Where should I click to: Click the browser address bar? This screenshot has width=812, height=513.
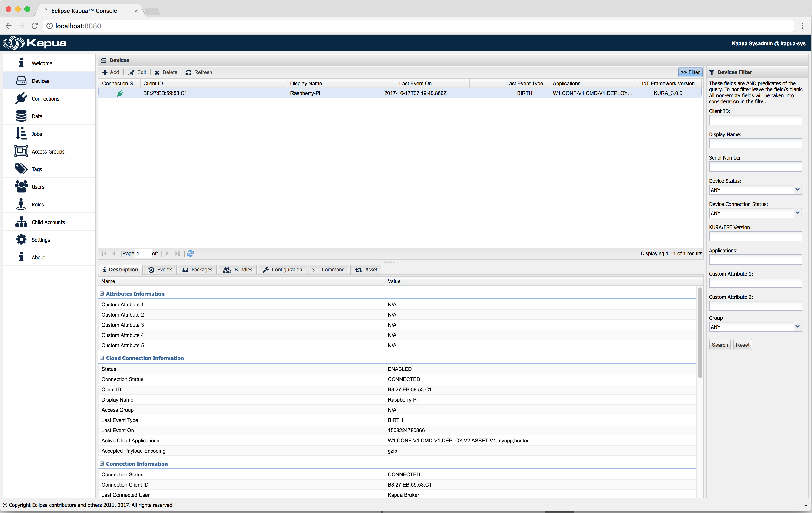click(x=418, y=26)
